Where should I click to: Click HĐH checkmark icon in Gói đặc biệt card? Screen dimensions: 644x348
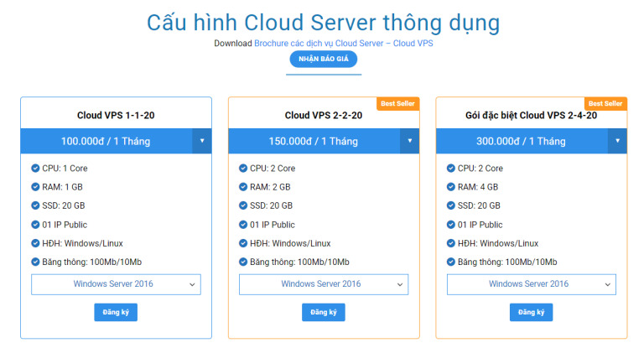(x=451, y=243)
